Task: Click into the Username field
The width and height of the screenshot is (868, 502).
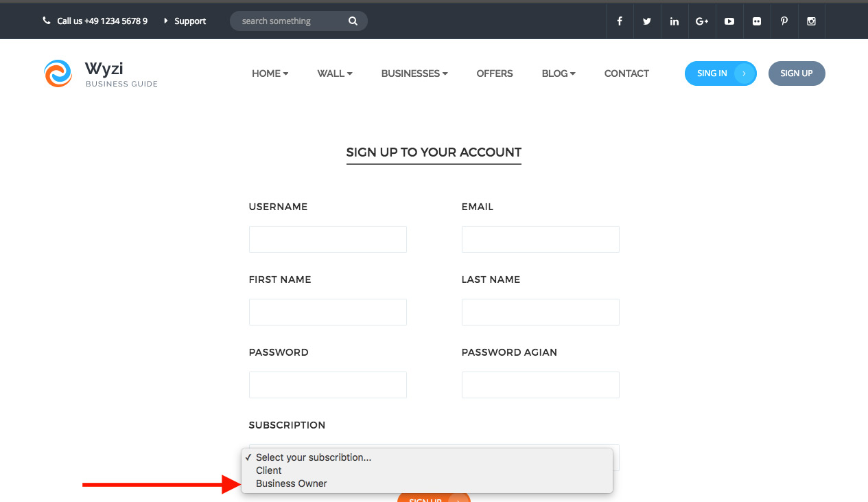Action: (327, 240)
